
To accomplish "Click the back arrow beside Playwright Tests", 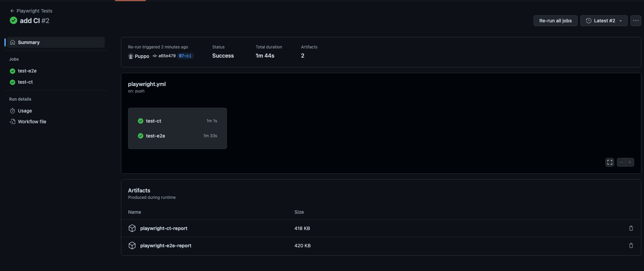I will 12,11.
